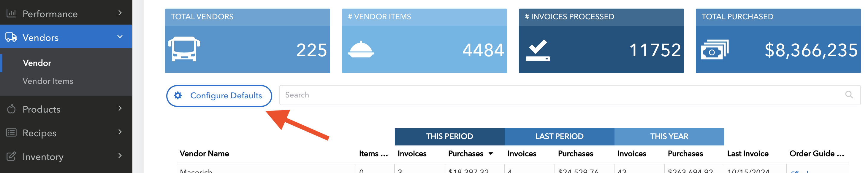Click the Inventory pencil icon
This screenshot has width=868, height=173.
click(11, 156)
